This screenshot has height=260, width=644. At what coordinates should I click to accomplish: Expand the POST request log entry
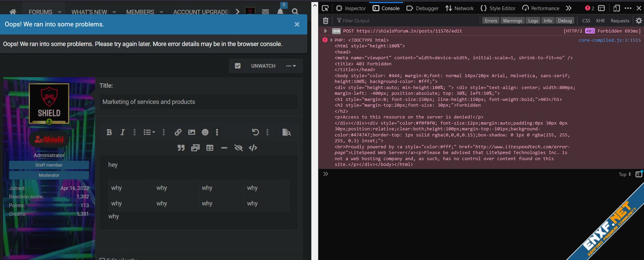(326, 31)
